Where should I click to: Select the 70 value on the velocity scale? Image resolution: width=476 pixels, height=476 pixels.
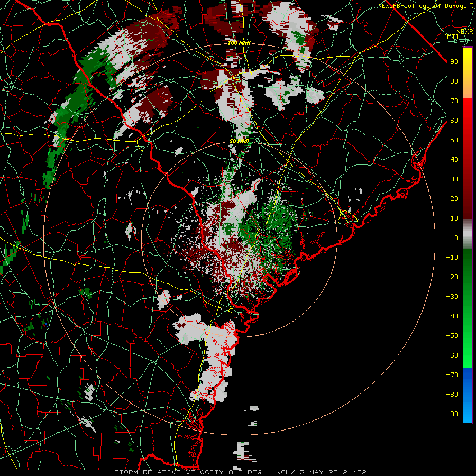[454, 101]
